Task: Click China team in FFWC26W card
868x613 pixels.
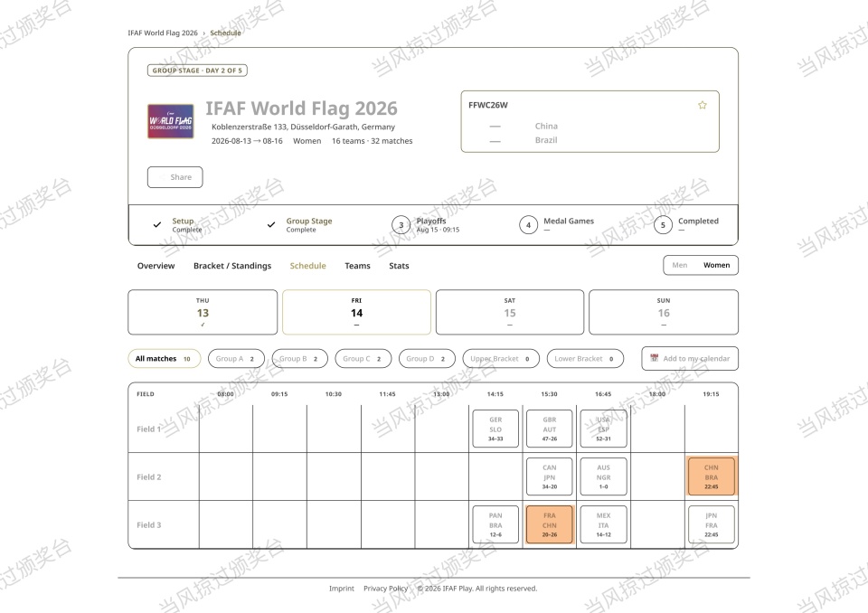Action: coord(546,127)
